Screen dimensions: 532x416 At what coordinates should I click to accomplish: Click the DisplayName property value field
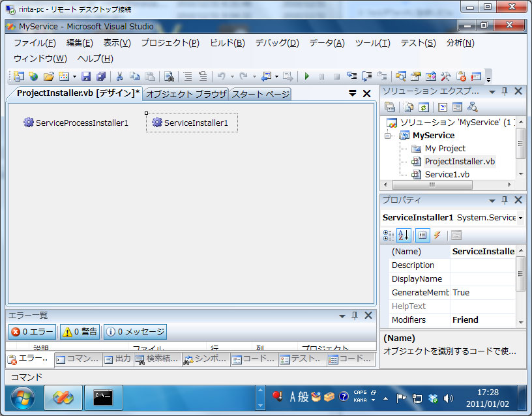pos(482,279)
